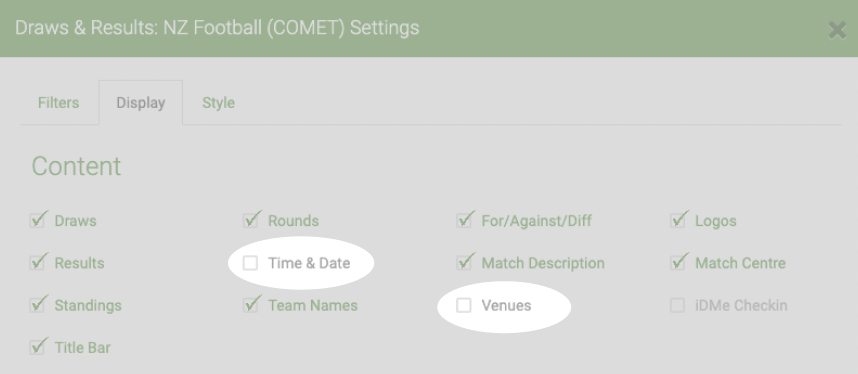Tick the iDMe Checkin checkbox
The image size is (858, 374).
[x=677, y=305]
